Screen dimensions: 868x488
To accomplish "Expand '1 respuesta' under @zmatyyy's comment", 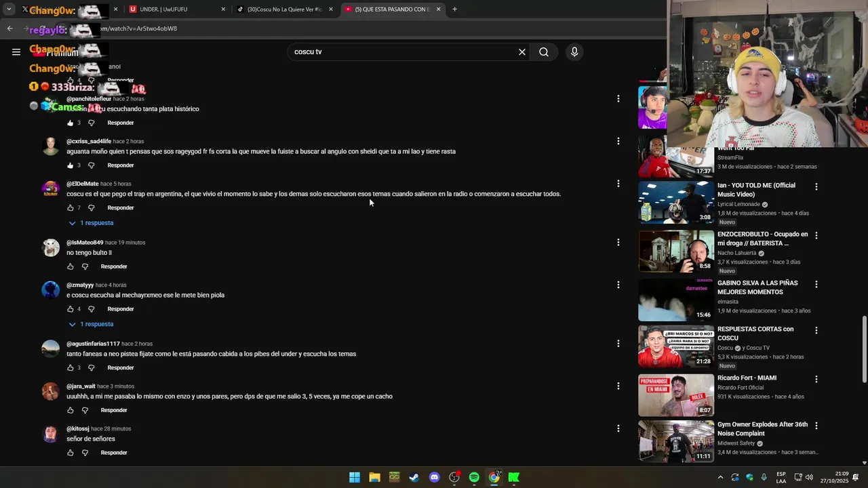I will (91, 324).
